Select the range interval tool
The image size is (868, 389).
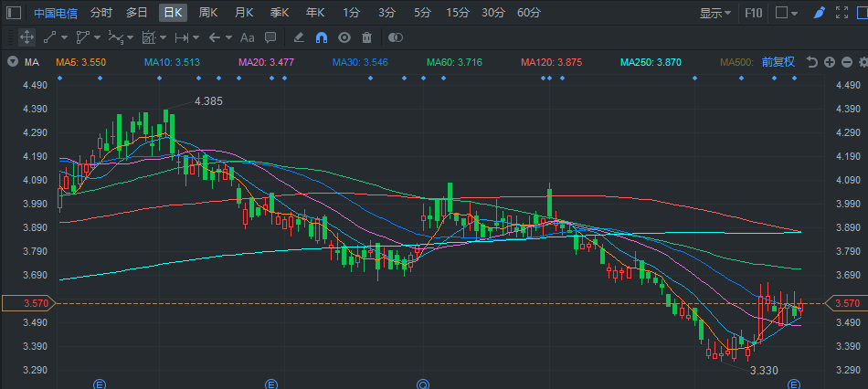[x=181, y=37]
